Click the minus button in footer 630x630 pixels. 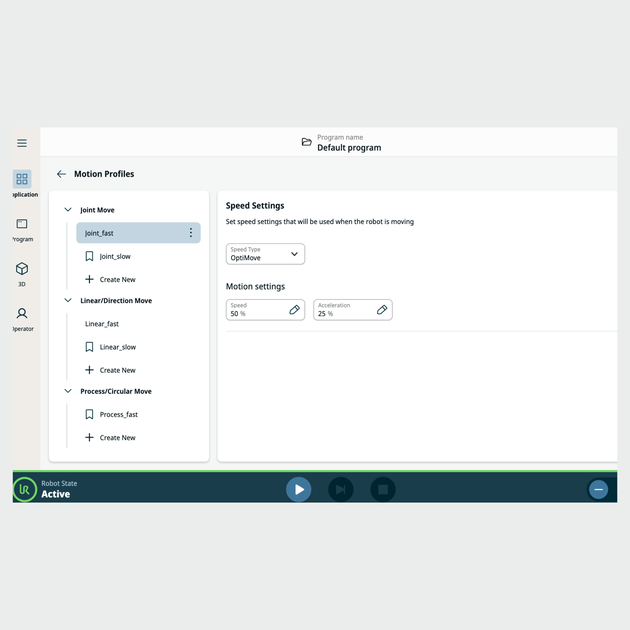(x=598, y=489)
